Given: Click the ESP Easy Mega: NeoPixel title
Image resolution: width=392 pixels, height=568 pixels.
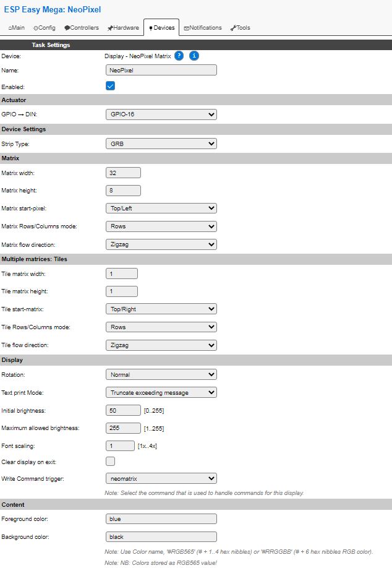Looking at the screenshot, I should (53, 10).
